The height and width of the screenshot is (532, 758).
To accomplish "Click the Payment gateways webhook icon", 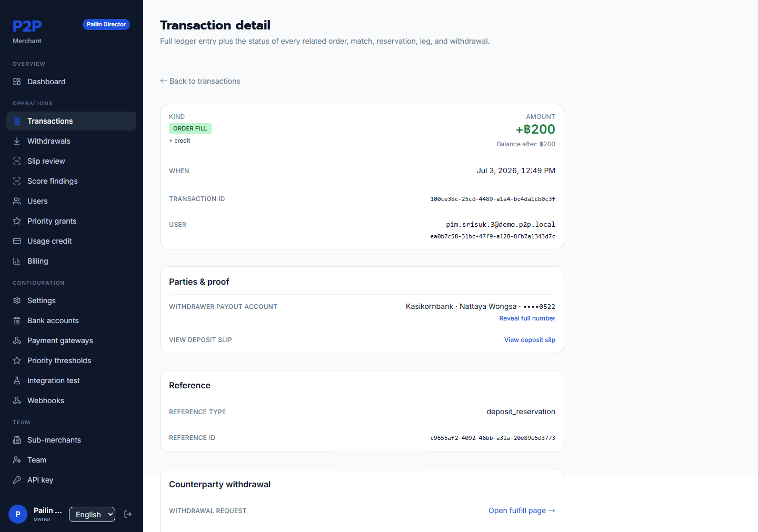I will (17, 340).
